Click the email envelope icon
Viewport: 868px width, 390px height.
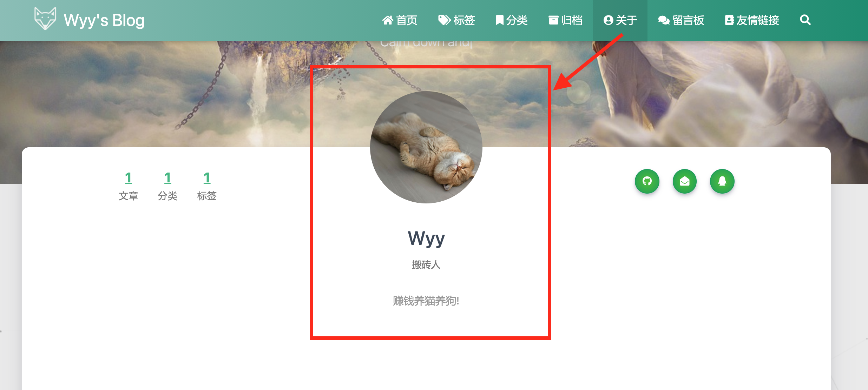684,181
